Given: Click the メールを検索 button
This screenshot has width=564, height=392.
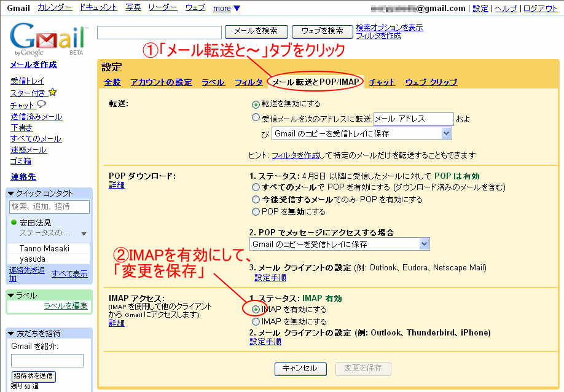Looking at the screenshot, I should pyautogui.click(x=256, y=31).
